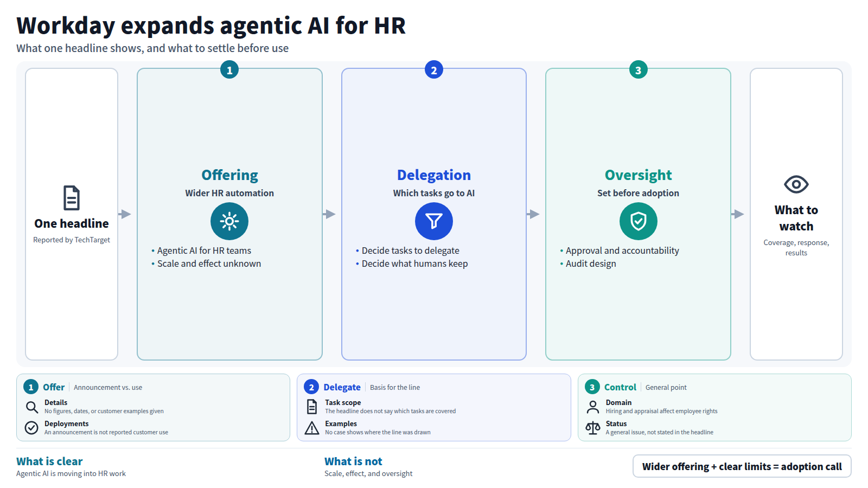Click 'Set before adoption' subtitle

(x=639, y=193)
